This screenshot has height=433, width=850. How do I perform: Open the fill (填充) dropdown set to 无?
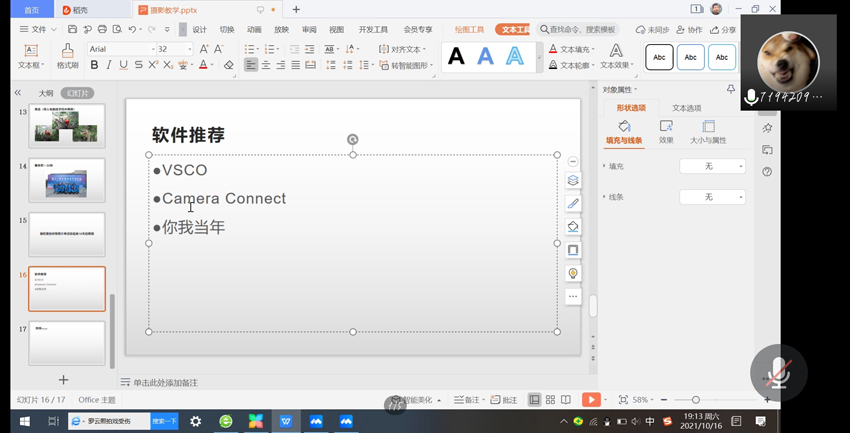(712, 166)
